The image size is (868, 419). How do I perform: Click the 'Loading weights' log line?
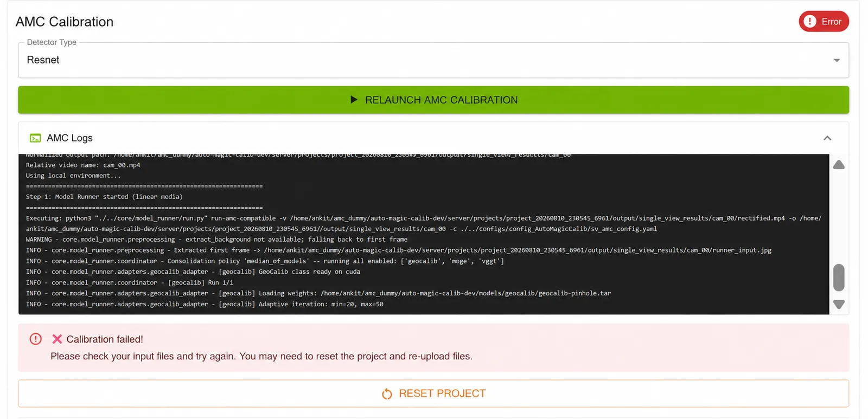point(318,293)
